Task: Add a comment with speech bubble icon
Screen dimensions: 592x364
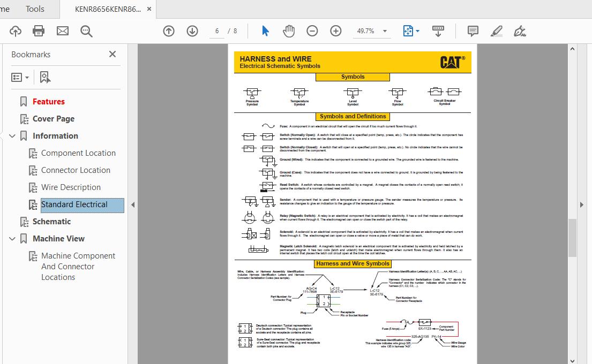Action: click(473, 31)
